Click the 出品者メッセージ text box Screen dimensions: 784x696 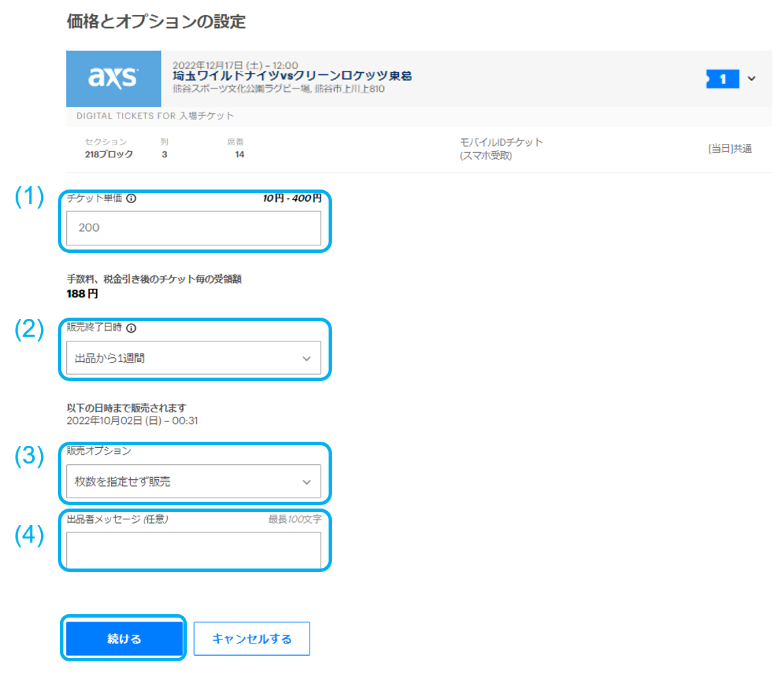194,549
